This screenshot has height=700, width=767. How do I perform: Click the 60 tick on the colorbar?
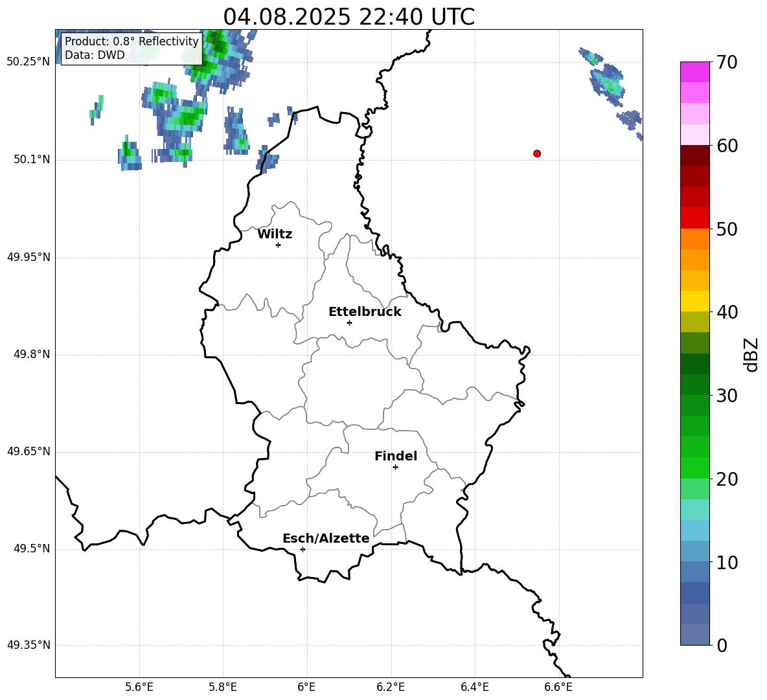point(727,146)
